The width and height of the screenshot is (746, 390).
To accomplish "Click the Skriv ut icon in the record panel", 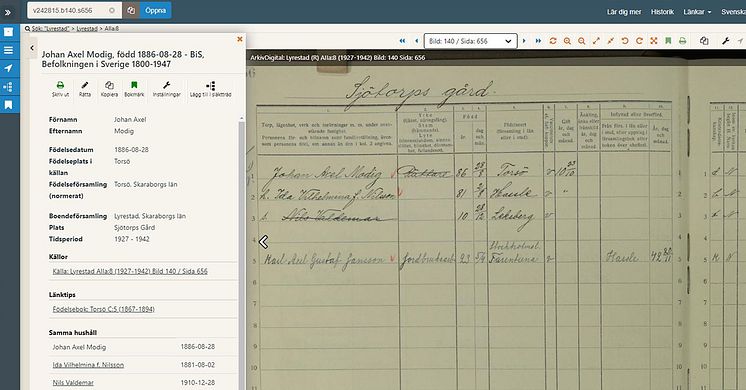I will point(60,89).
